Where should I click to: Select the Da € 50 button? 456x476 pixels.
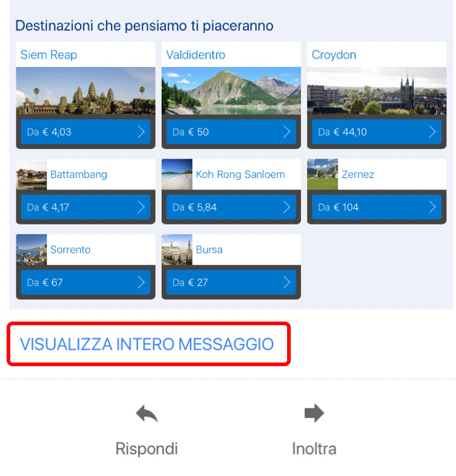[x=231, y=132]
